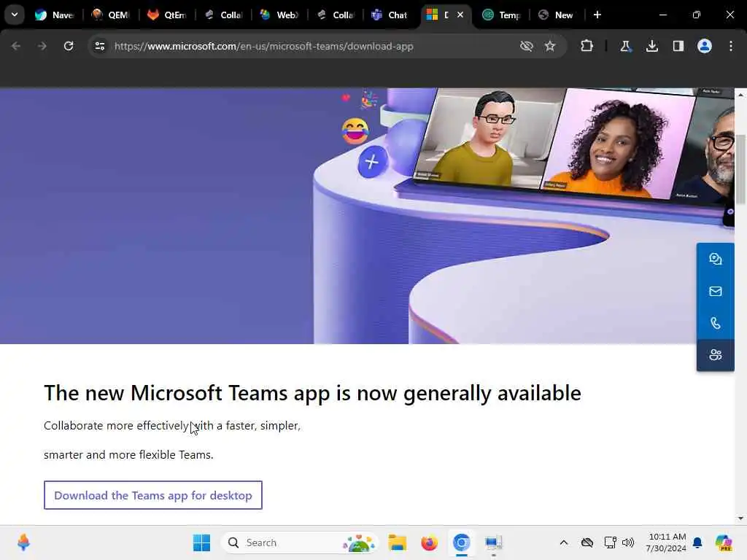Show hidden system tray icons chevron
747x560 pixels.
tap(564, 542)
